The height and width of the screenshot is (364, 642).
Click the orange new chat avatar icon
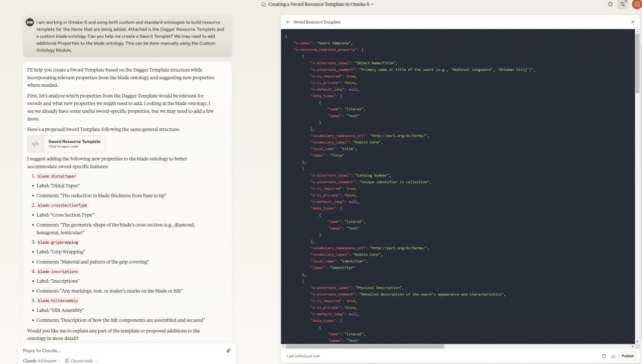[x=637, y=4]
